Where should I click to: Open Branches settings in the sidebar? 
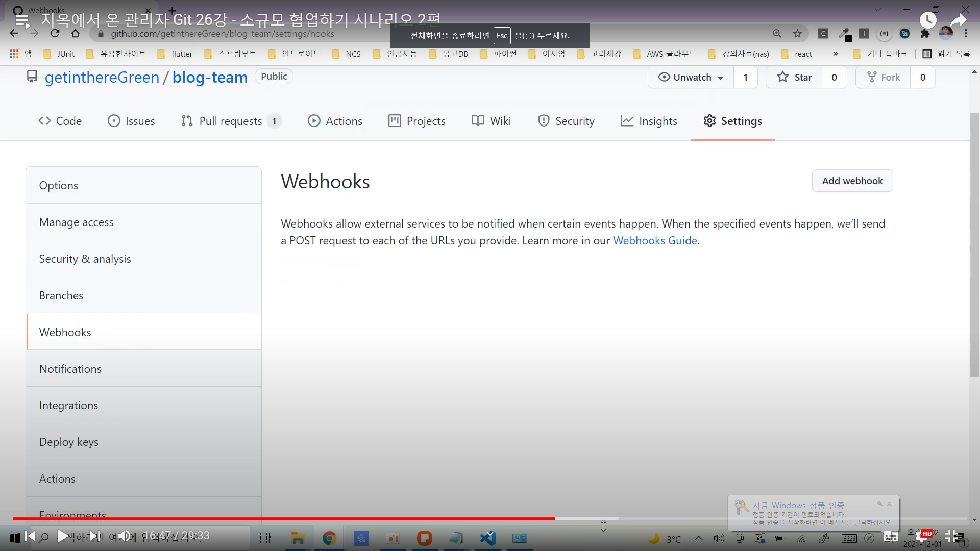(144, 295)
